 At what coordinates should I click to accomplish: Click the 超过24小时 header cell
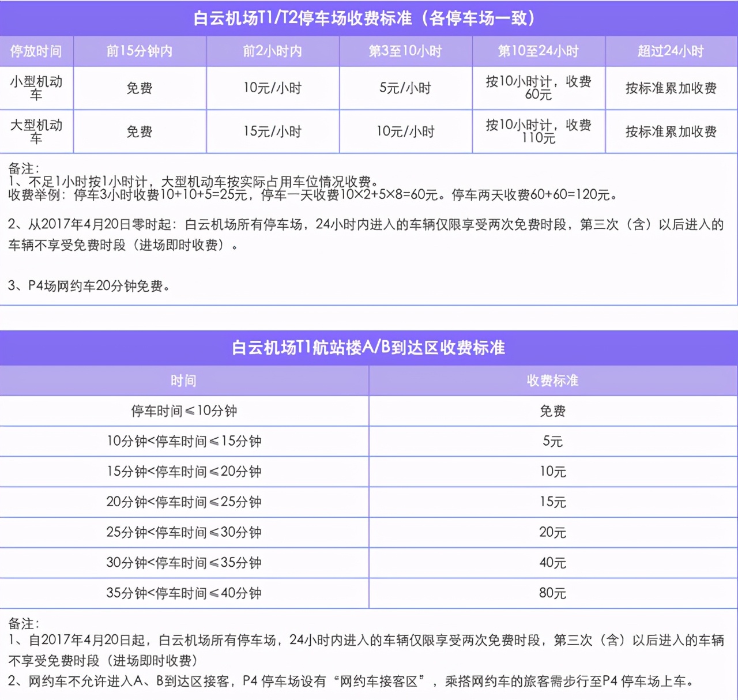tap(671, 51)
